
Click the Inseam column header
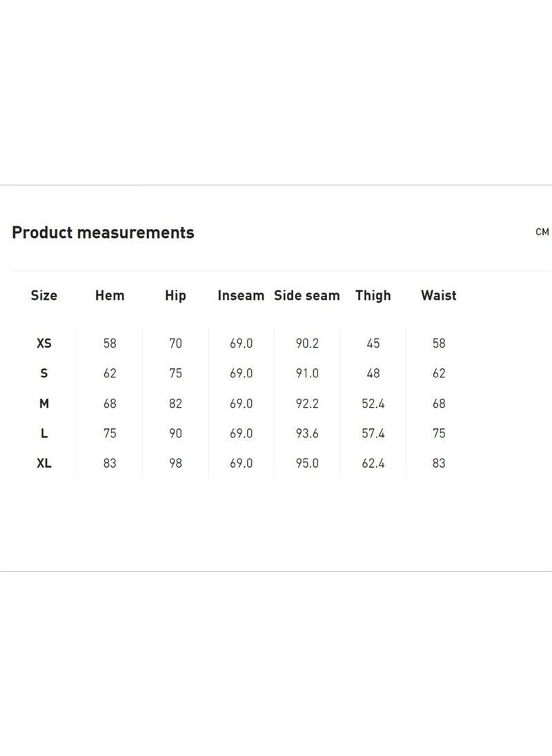[241, 295]
